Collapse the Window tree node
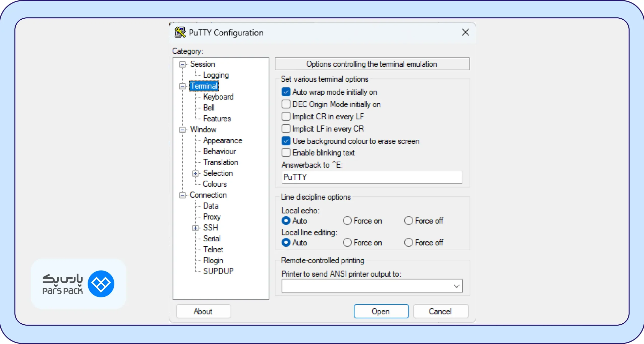The height and width of the screenshot is (344, 644). (182, 130)
